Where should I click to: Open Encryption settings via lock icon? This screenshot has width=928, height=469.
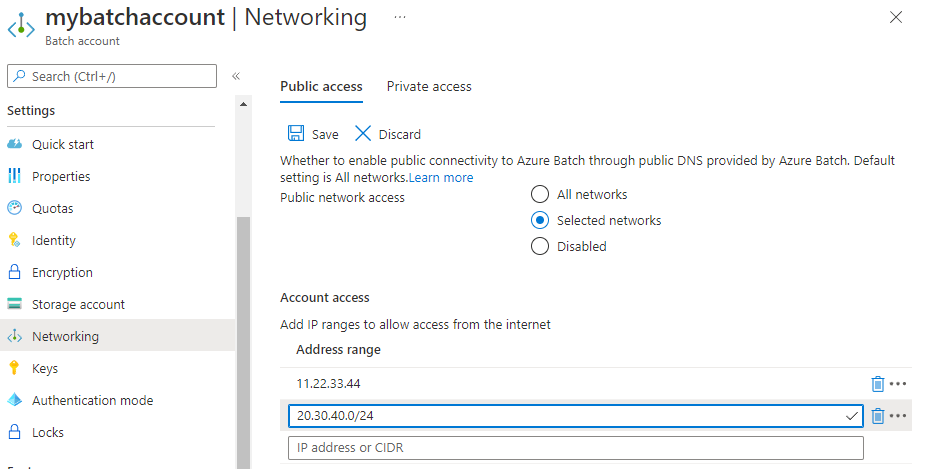coord(14,272)
